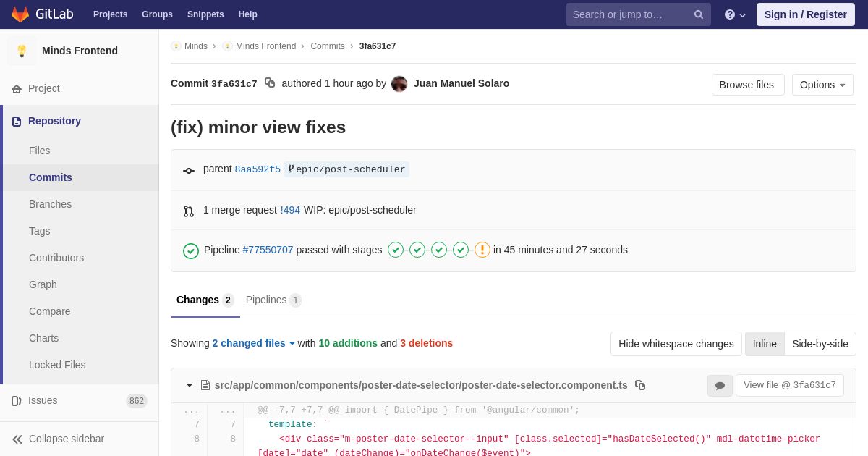Click the search magnifier icon
The width and height of the screenshot is (868, 456).
[699, 14]
